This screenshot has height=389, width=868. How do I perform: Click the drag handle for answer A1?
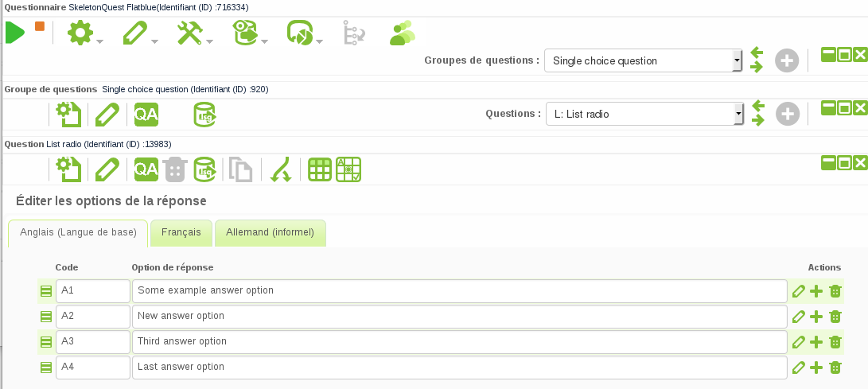46,290
